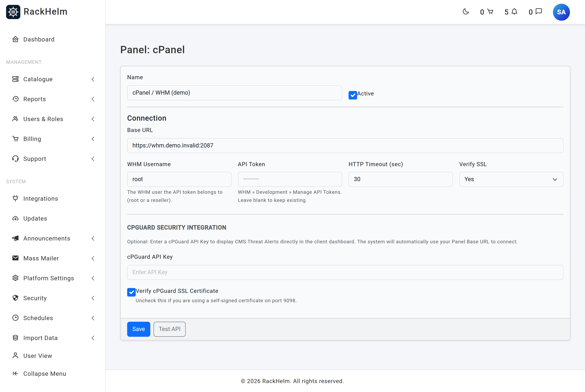Click the Billing cart icon in the sidebar

tap(15, 139)
